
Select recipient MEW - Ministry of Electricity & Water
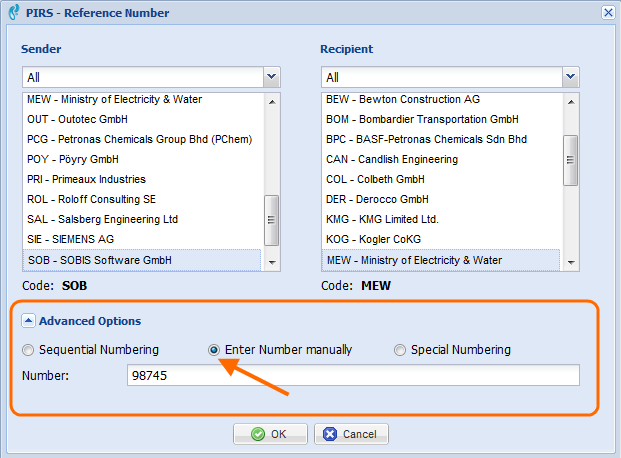(x=441, y=260)
